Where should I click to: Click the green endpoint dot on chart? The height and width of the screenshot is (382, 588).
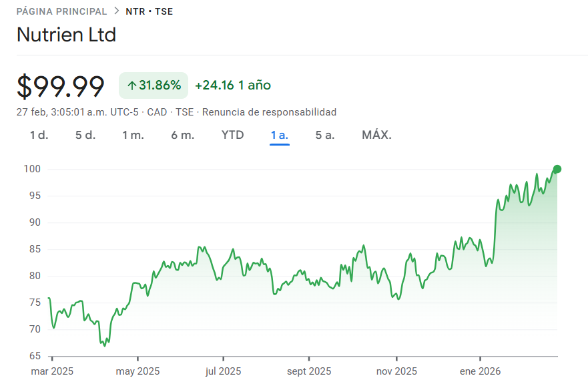557,169
